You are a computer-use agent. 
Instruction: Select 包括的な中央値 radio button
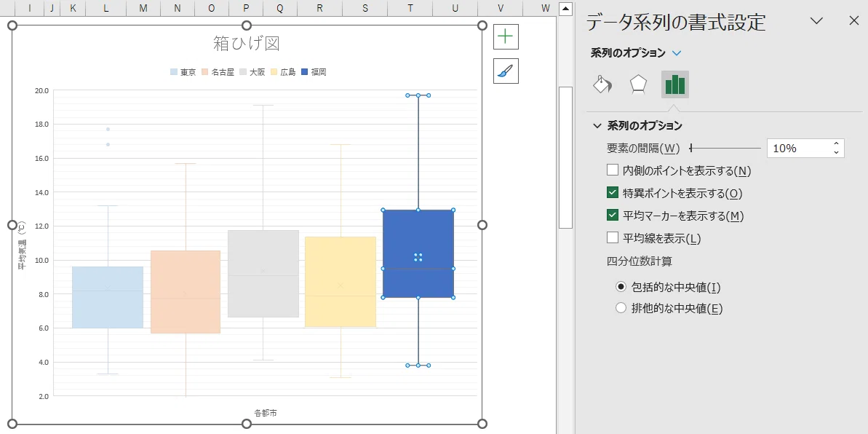(621, 287)
